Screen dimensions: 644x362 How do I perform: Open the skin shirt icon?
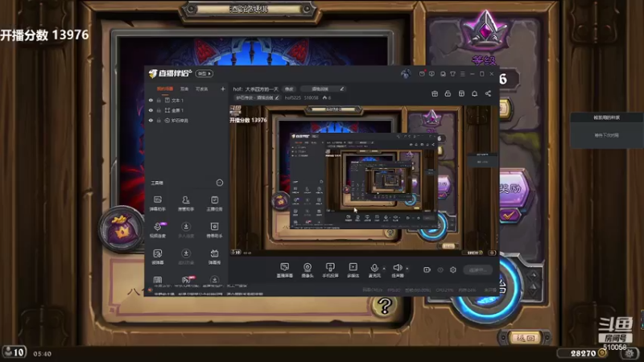(452, 74)
